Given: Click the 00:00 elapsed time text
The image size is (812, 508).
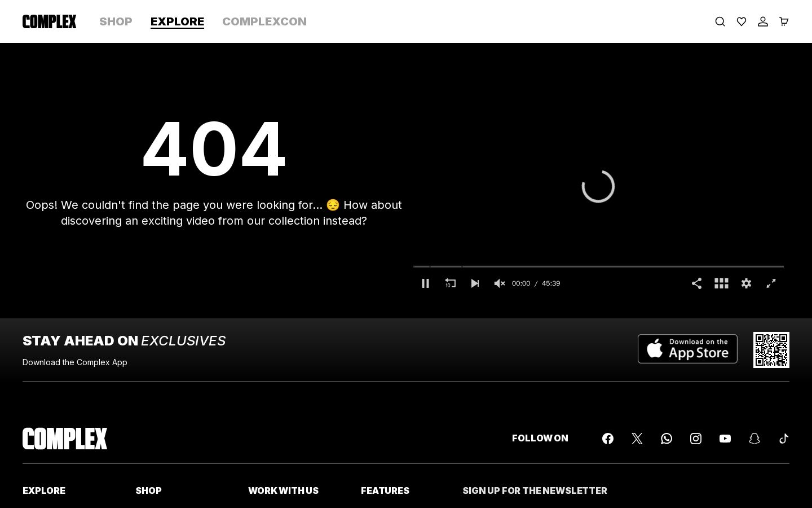Looking at the screenshot, I should click(521, 283).
